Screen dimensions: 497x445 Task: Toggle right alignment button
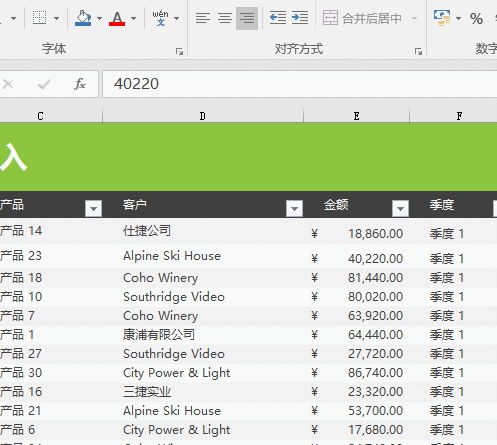click(247, 18)
